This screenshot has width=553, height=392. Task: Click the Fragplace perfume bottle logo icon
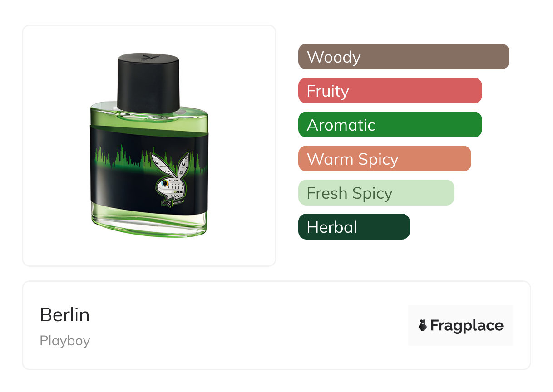[x=423, y=325]
